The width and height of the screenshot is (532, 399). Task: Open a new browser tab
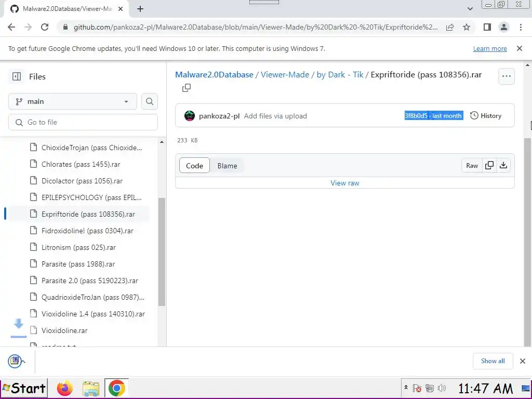(140, 9)
